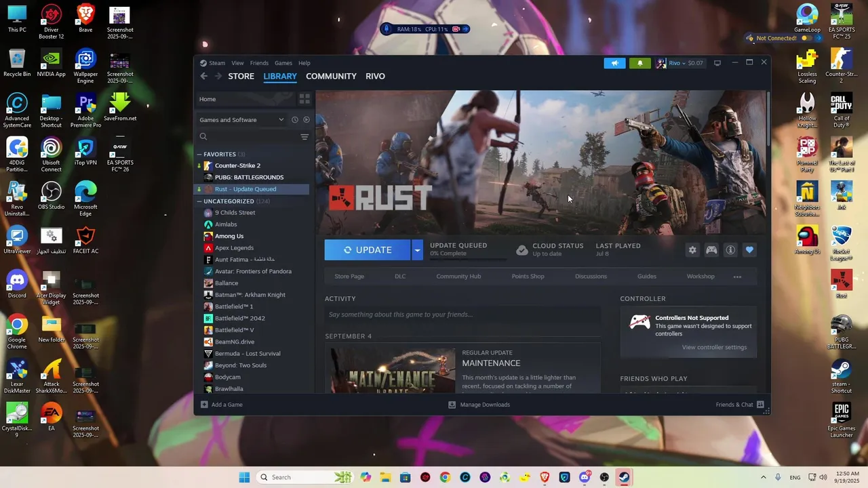
Task: Open Manage Downloads
Action: (x=479, y=405)
